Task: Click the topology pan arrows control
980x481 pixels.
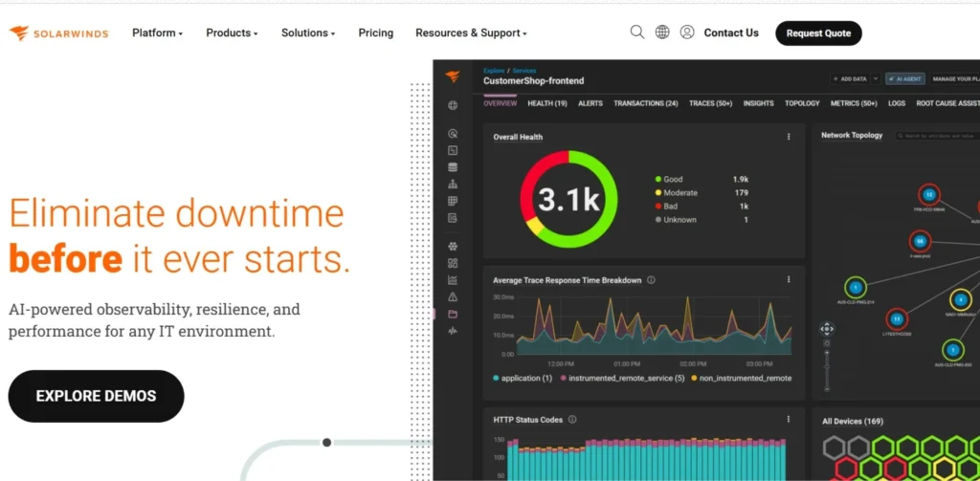Action: (827, 329)
